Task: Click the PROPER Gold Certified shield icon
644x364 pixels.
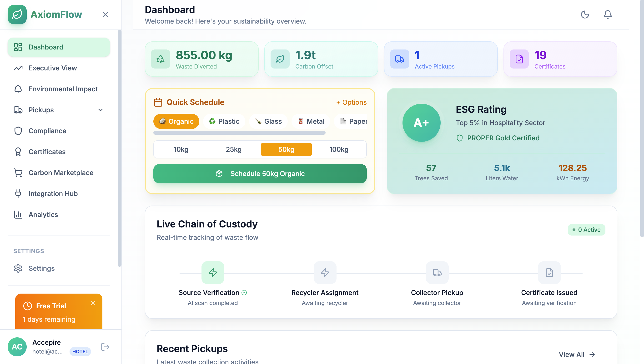Action: (x=460, y=138)
